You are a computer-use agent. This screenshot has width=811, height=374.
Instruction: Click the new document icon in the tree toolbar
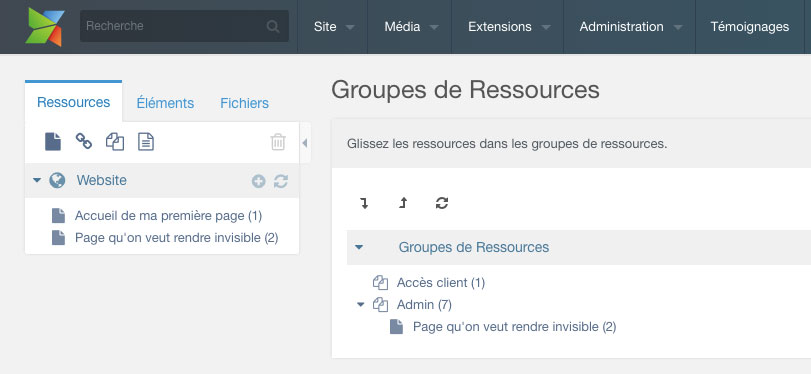53,142
